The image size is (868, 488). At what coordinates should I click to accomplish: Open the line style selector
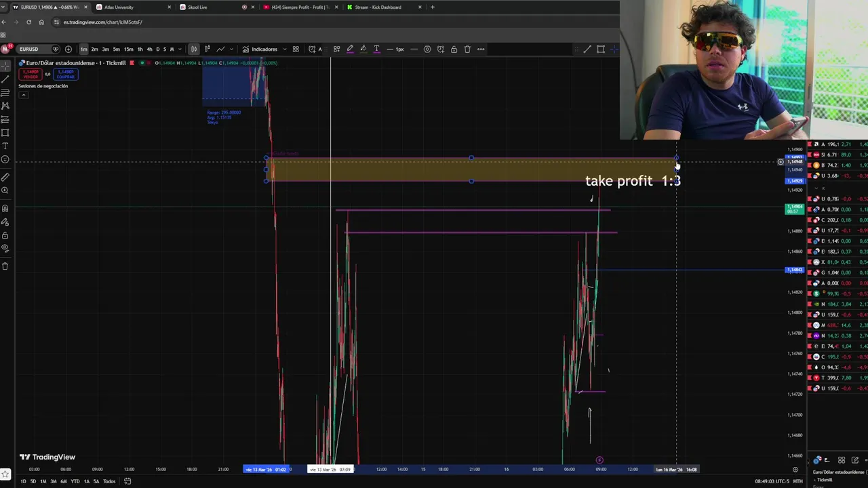tap(414, 49)
